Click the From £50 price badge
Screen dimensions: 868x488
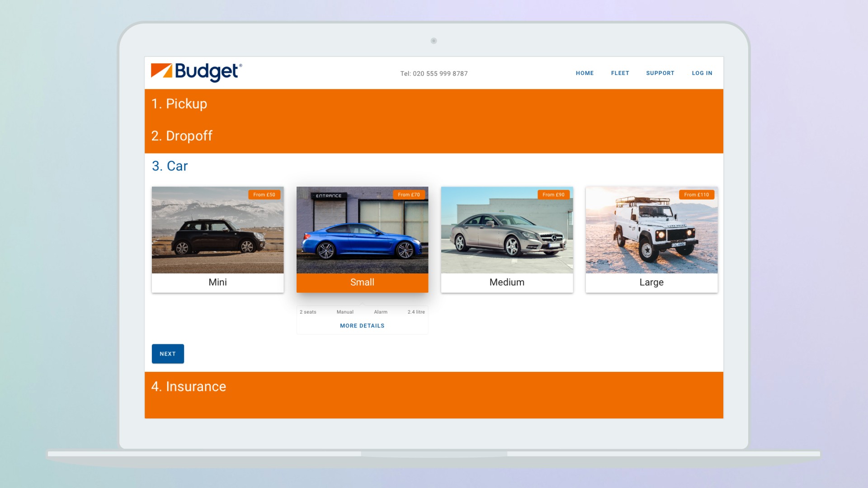tap(264, 195)
